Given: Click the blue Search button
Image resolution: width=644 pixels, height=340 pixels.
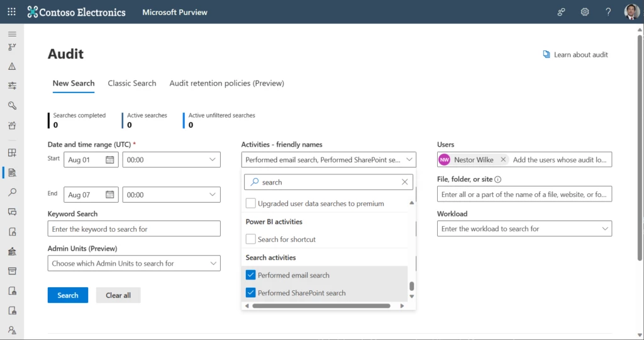Looking at the screenshot, I should click(x=68, y=295).
